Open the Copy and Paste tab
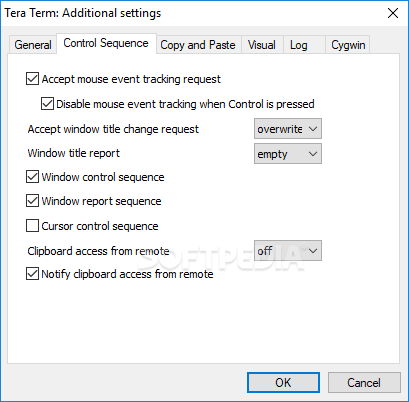 (x=198, y=45)
